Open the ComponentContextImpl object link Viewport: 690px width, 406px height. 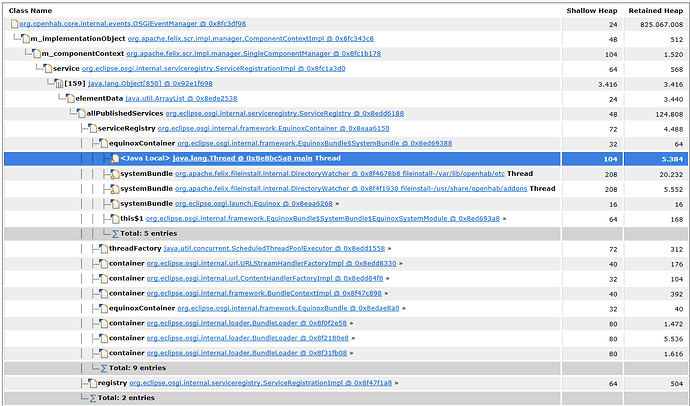(250, 39)
